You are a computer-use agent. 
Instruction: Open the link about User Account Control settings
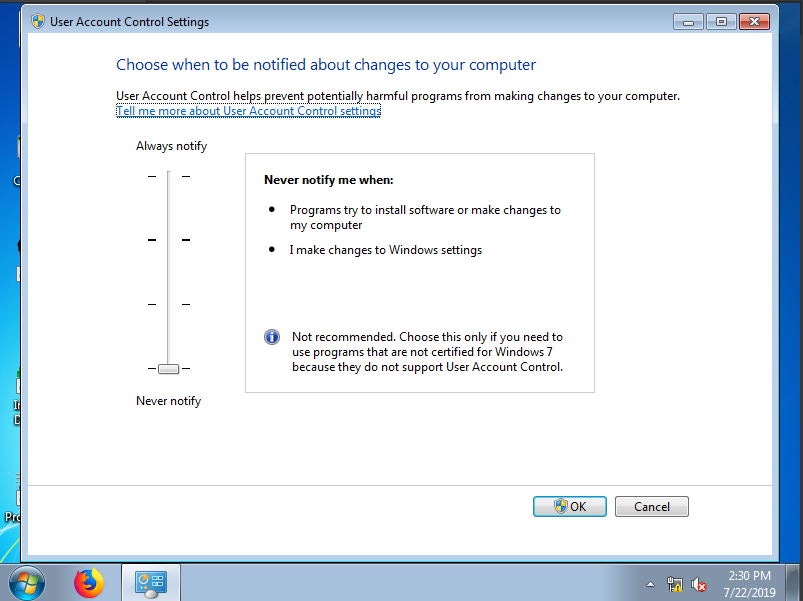(248, 111)
